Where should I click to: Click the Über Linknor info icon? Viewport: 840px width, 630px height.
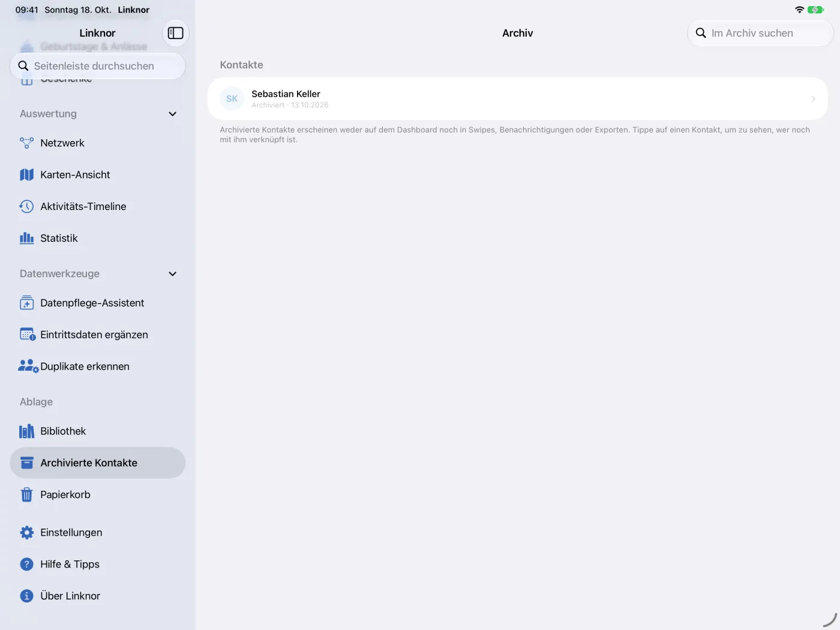click(27, 596)
